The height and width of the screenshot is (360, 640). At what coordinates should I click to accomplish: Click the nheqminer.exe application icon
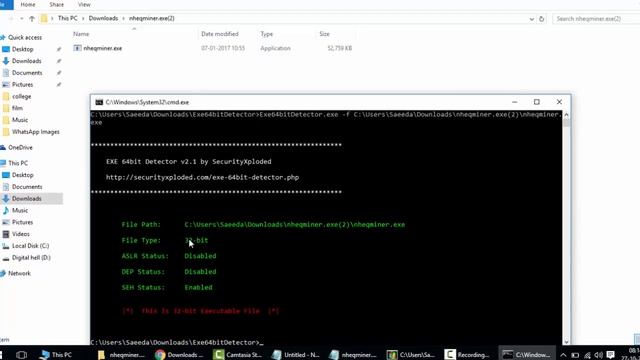click(x=77, y=48)
